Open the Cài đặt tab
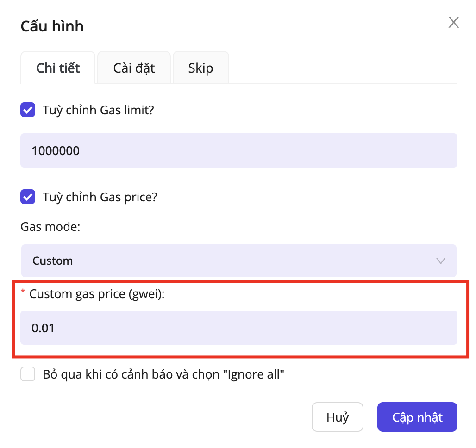Image resolution: width=476 pixels, height=448 pixels. (x=134, y=68)
